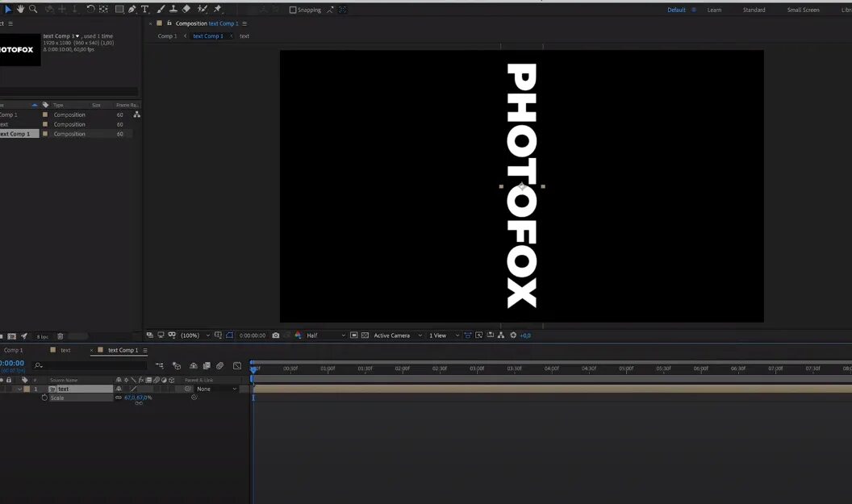Image resolution: width=852 pixels, height=504 pixels.
Task: Open the Active Camera dropdown
Action: (397, 335)
